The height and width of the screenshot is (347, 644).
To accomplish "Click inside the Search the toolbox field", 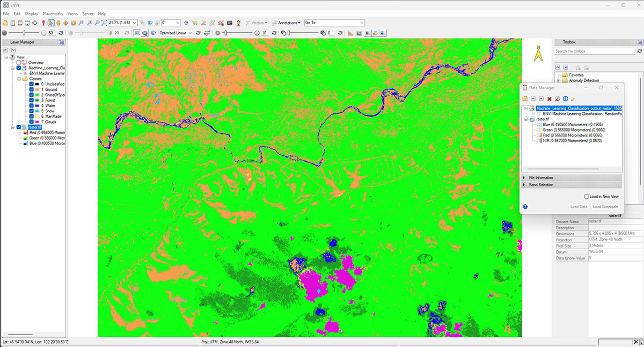I will [595, 52].
